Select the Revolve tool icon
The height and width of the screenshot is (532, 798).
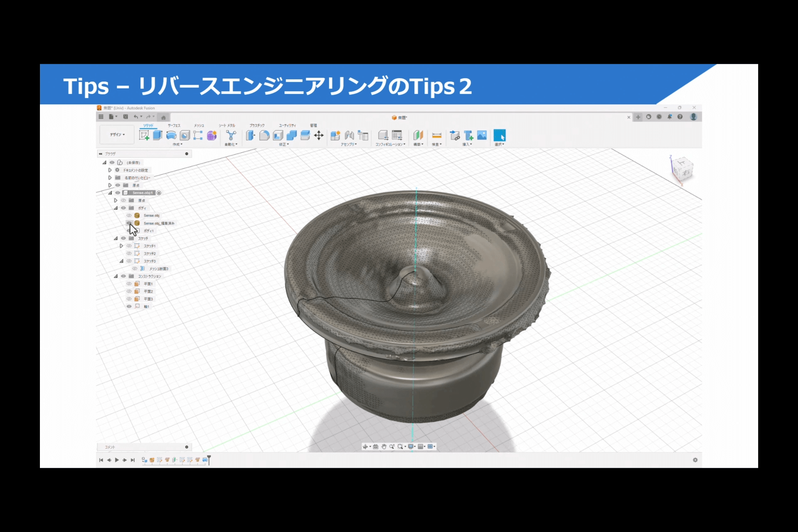[171, 135]
